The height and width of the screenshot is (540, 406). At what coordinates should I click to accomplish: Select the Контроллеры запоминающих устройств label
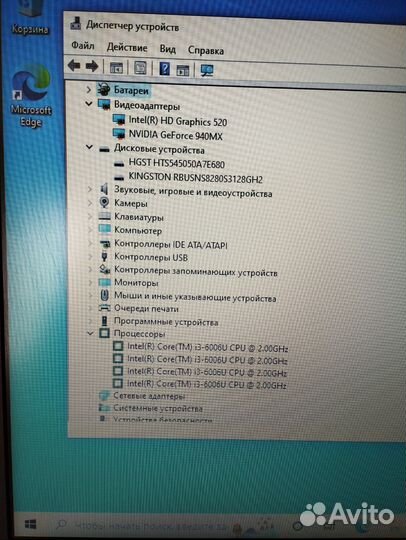(196, 271)
